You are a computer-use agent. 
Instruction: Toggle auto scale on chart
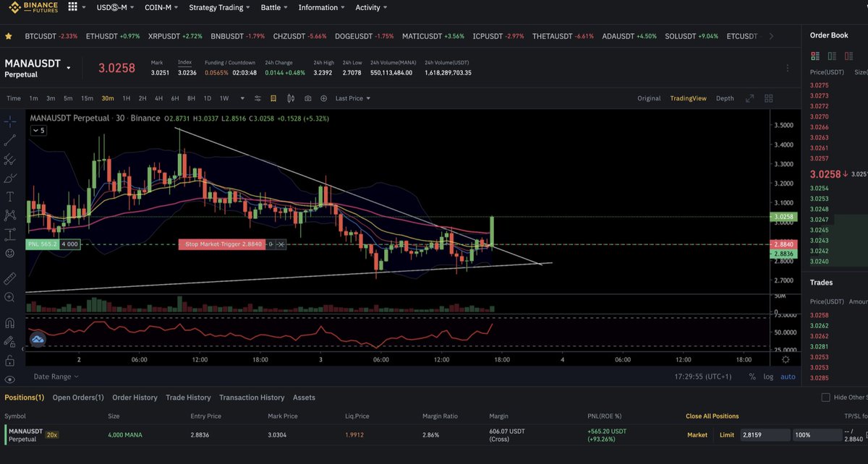788,377
